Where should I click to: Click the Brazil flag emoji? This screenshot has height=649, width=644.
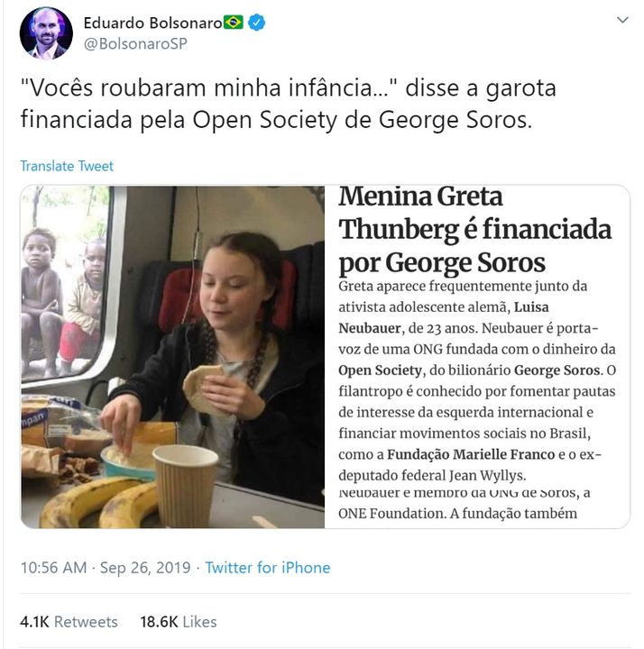(x=234, y=23)
